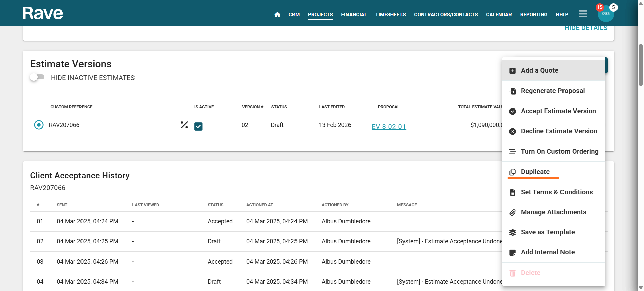Image resolution: width=644 pixels, height=291 pixels.
Task: Click the Manage Attachments paperclip icon
Action: pyautogui.click(x=513, y=212)
